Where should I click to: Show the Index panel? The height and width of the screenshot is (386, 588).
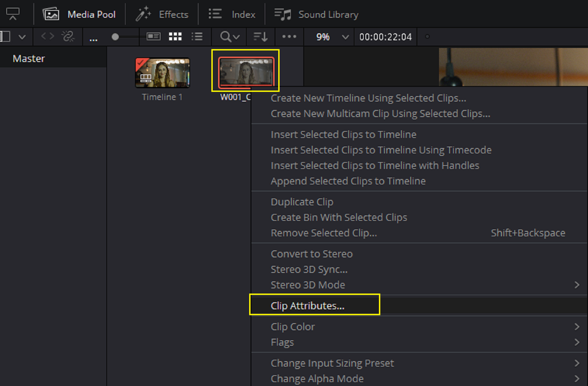pos(232,14)
